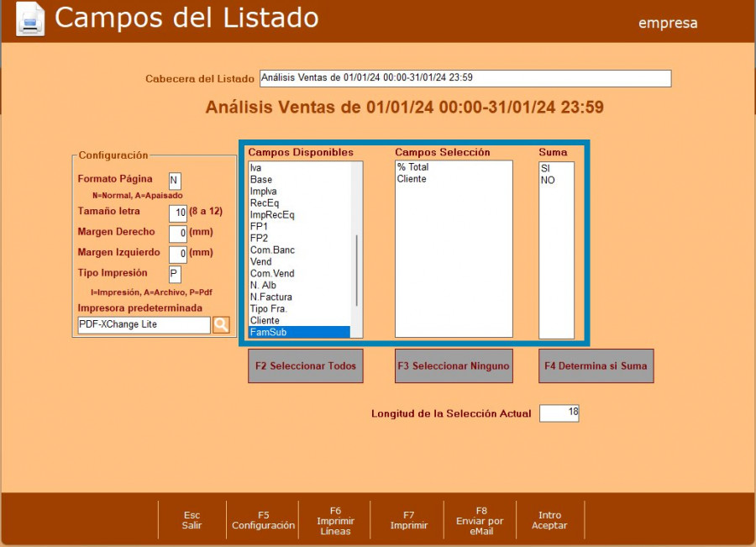Click NO entry in Suma column
Viewport: 756px width, 547px height.
(555, 181)
